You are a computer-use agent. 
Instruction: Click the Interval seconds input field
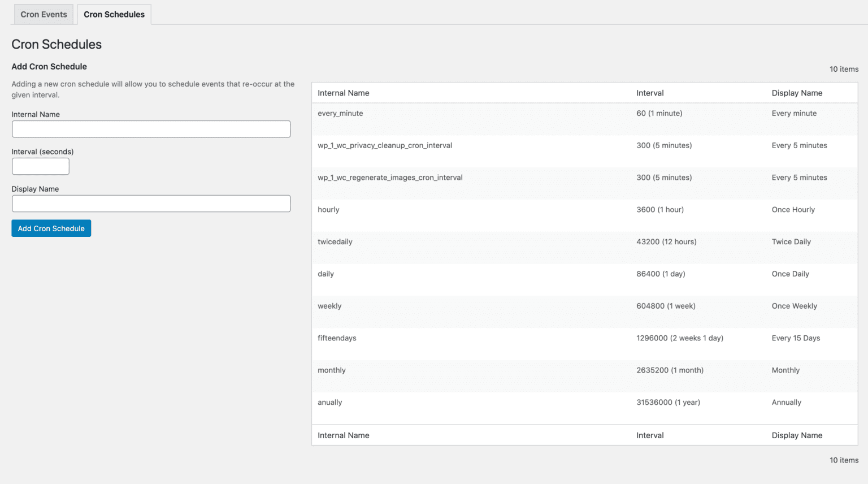tap(40, 166)
